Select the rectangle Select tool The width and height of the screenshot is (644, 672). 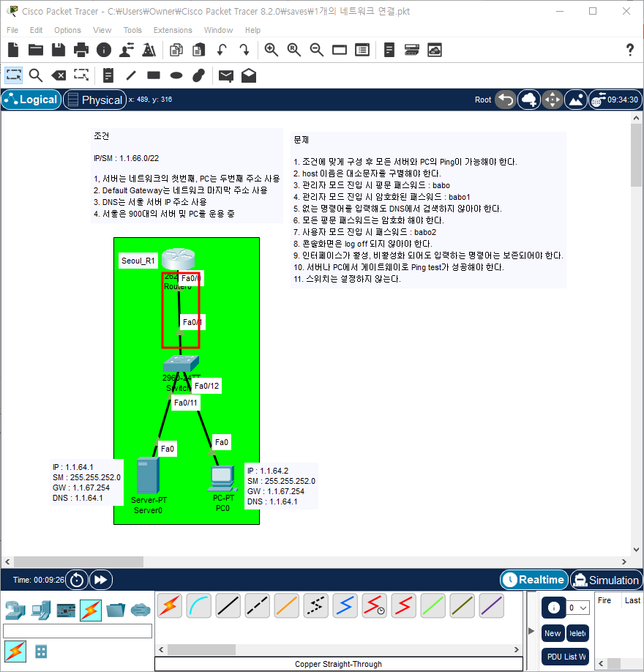click(x=14, y=75)
